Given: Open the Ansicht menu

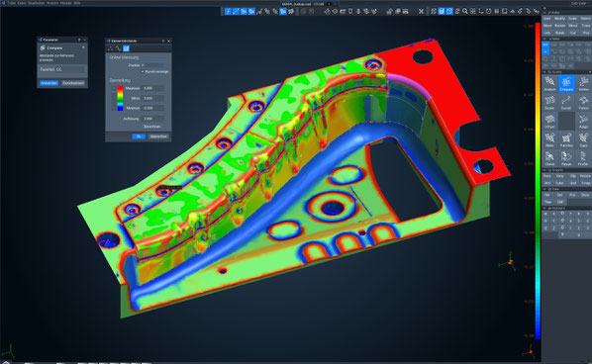Looking at the screenshot, I should tap(52, 3).
